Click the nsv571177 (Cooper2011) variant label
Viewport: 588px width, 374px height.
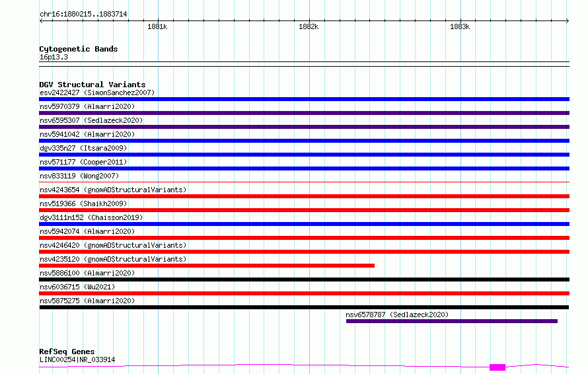click(83, 162)
